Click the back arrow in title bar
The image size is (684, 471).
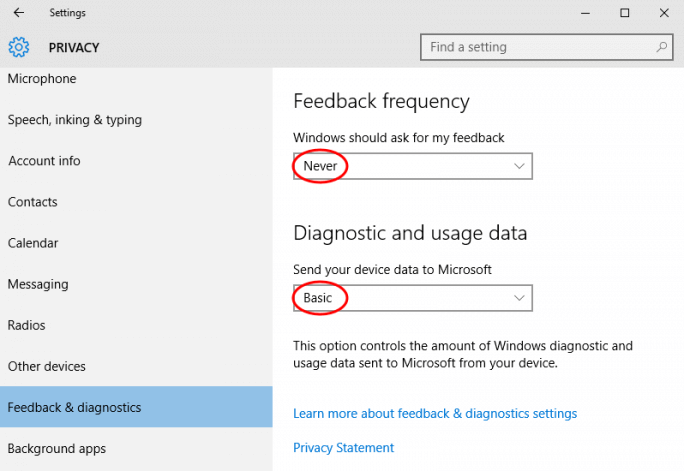pyautogui.click(x=19, y=13)
